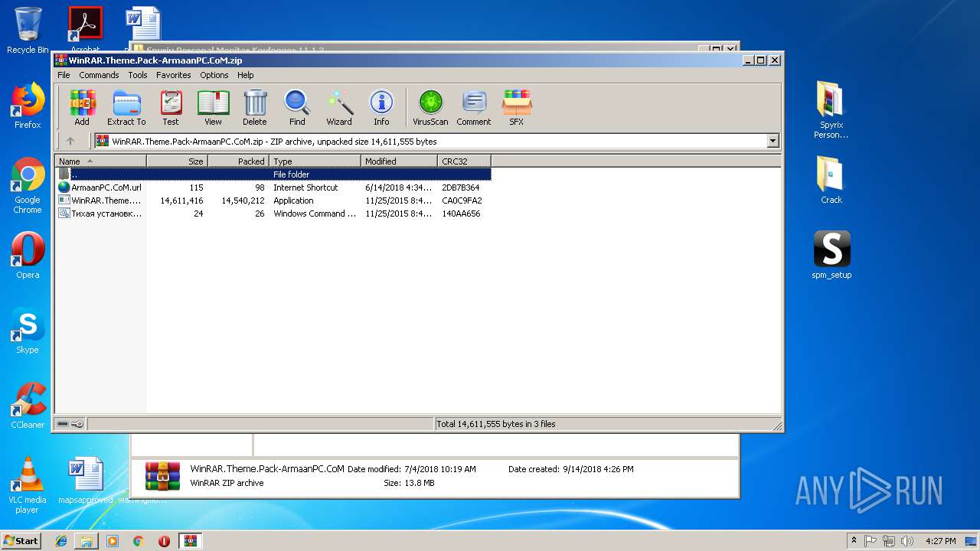The width and height of the screenshot is (980, 551).
Task: Click the WinRAR taskbar button
Action: pos(190,541)
